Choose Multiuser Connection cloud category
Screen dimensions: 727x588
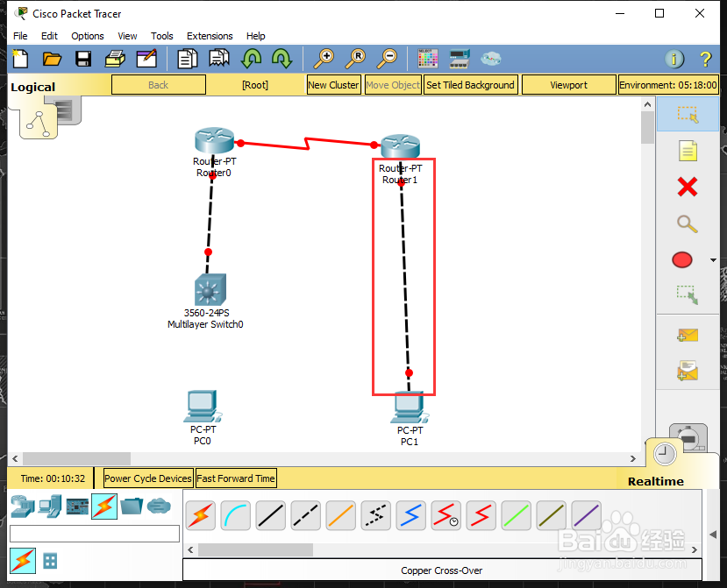point(159,506)
